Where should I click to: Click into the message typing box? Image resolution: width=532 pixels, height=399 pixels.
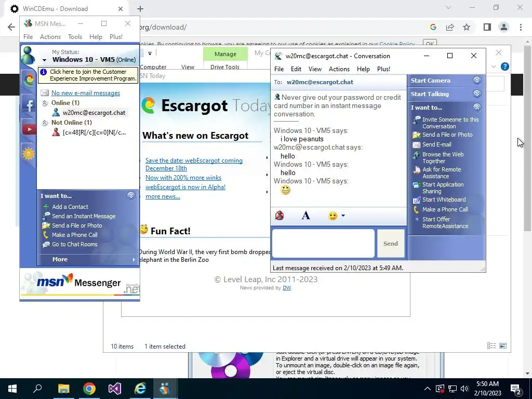click(x=323, y=243)
